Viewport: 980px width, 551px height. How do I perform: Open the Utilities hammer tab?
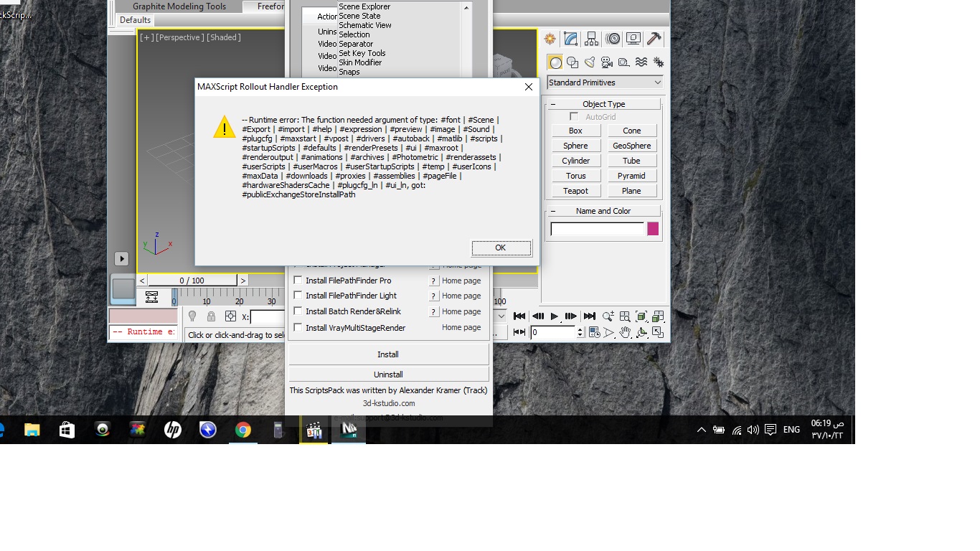pyautogui.click(x=654, y=39)
